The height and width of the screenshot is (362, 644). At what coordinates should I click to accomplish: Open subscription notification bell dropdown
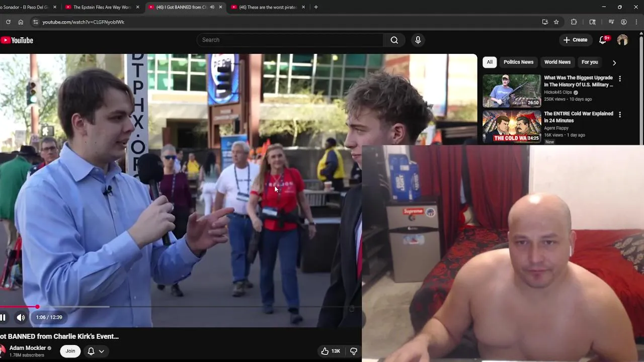[96, 351]
